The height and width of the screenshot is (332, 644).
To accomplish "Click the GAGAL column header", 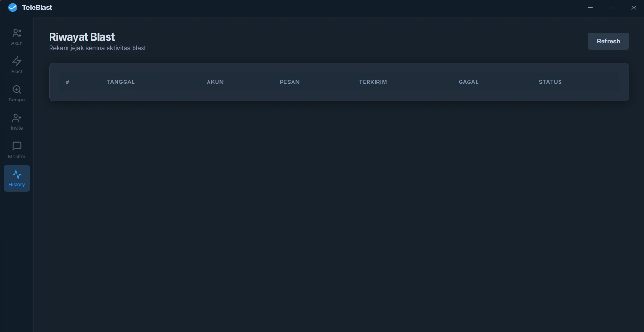I will [468, 82].
